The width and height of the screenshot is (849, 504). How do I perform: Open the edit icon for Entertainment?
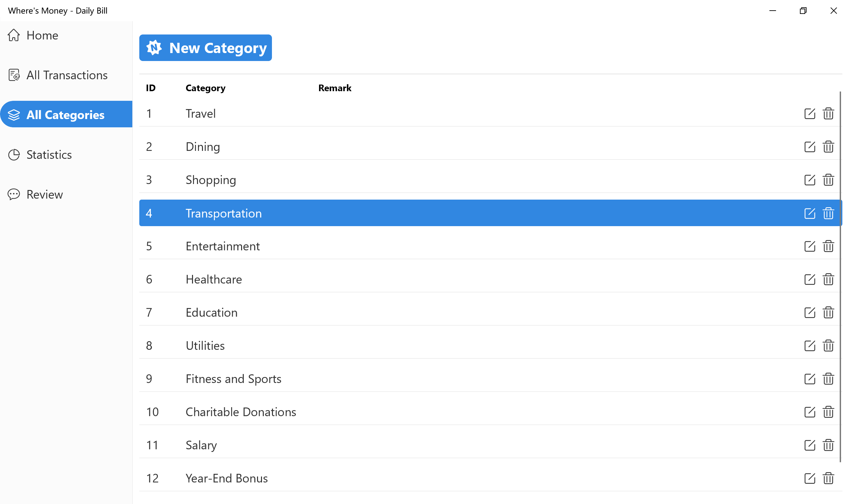point(809,246)
